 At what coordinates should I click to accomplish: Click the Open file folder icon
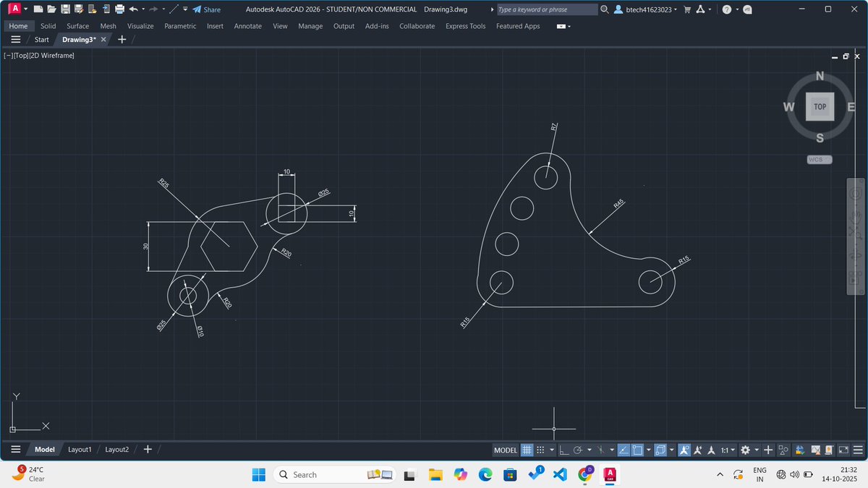51,9
